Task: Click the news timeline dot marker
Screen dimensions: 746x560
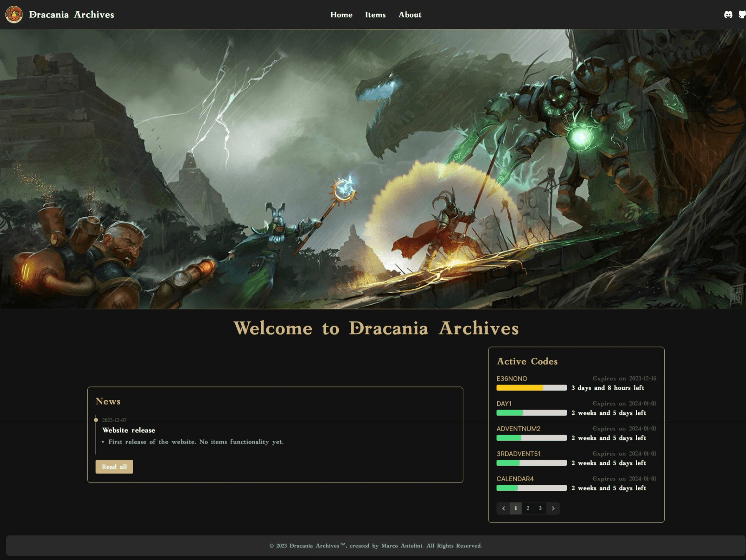Action: pos(96,420)
